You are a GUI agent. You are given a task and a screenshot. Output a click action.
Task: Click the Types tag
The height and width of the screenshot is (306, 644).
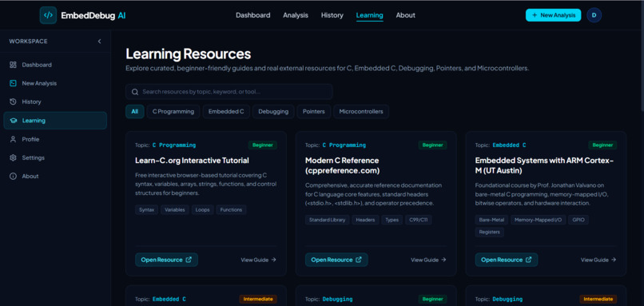392,220
